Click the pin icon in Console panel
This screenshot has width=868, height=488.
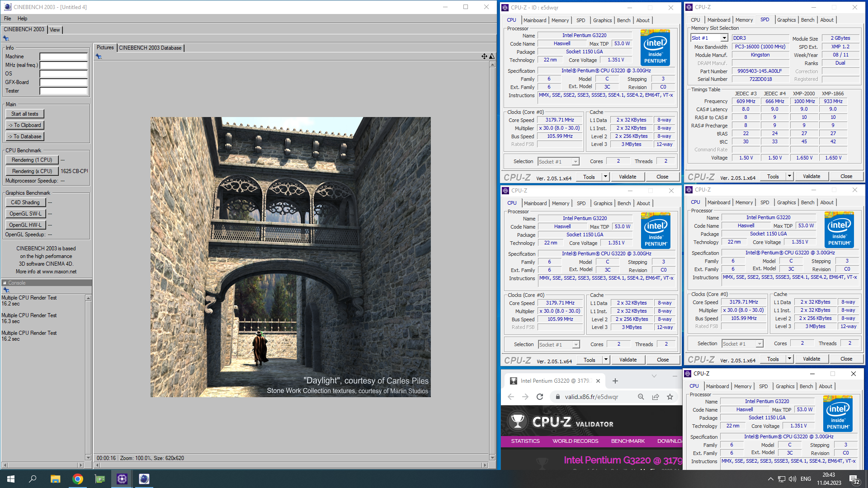coord(6,290)
